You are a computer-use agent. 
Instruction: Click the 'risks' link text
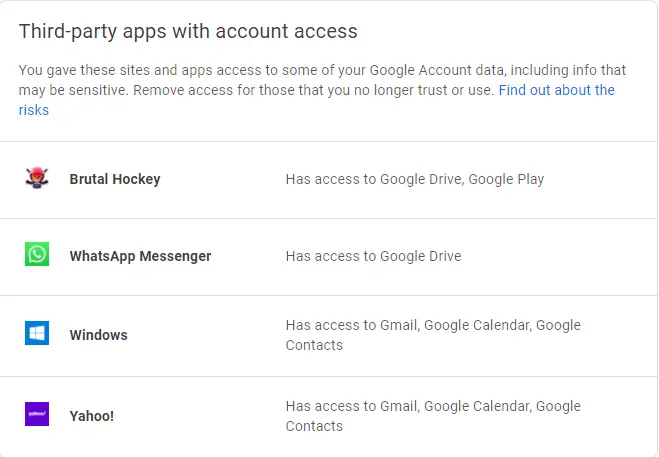tap(34, 110)
